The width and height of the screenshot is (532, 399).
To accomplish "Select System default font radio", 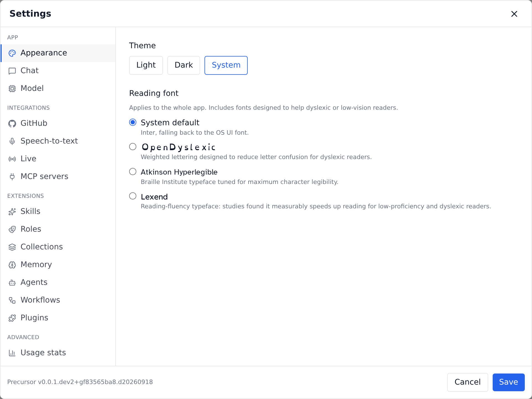I will point(133,122).
